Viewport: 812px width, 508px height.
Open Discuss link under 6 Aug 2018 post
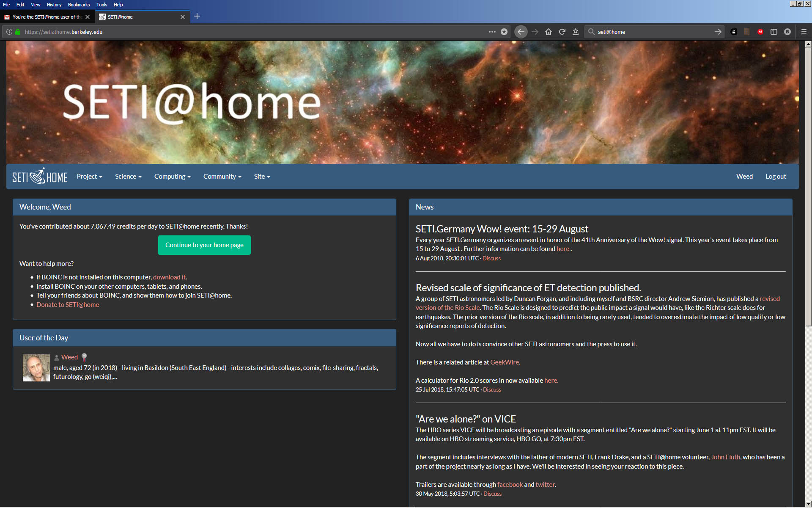tap(491, 258)
